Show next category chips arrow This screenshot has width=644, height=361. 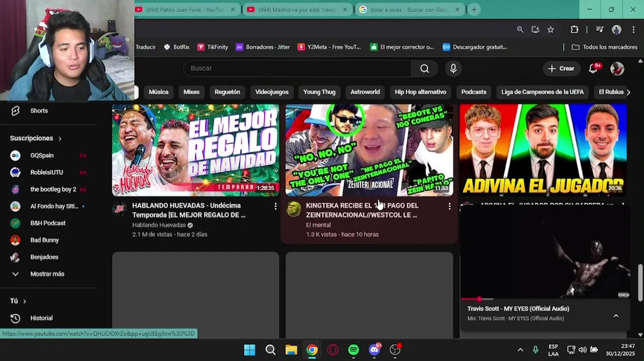628,92
